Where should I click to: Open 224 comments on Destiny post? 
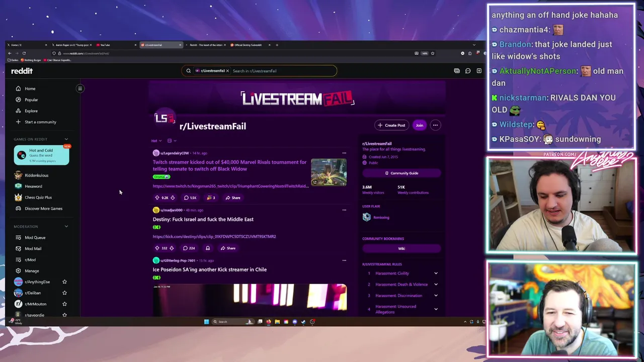tap(189, 248)
